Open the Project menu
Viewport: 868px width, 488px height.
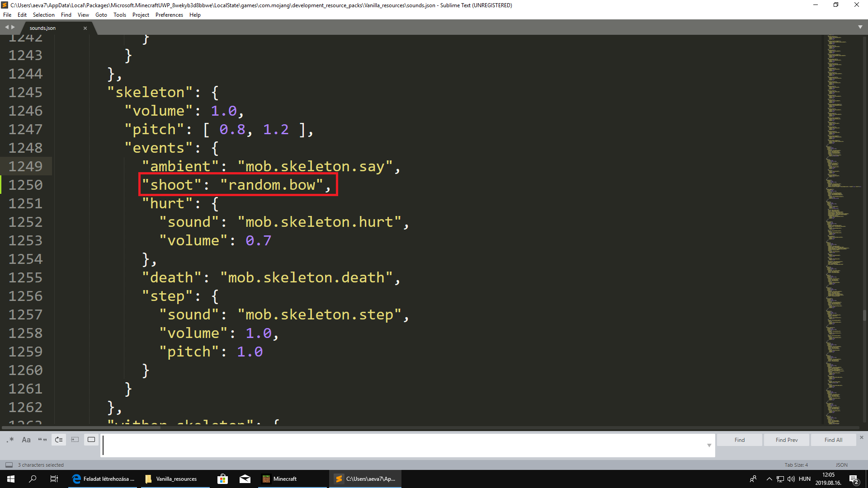141,15
